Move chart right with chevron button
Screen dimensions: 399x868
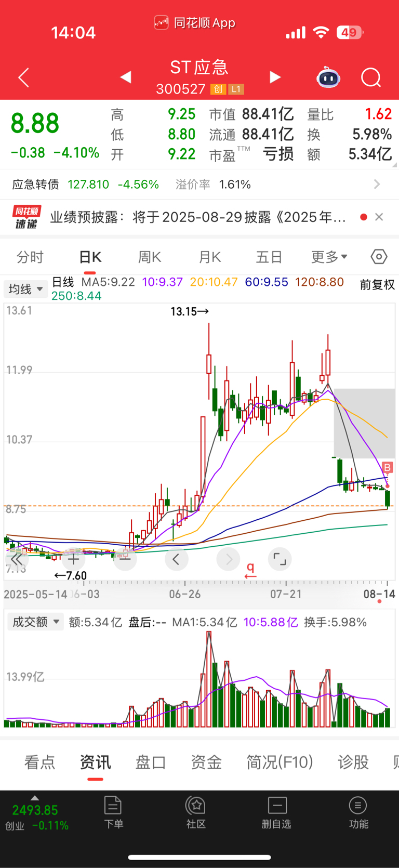pyautogui.click(x=228, y=559)
